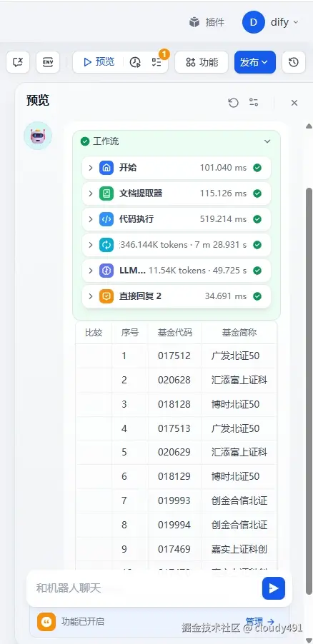
Task: Select fund code 017513 cell
Action: [x=175, y=428]
